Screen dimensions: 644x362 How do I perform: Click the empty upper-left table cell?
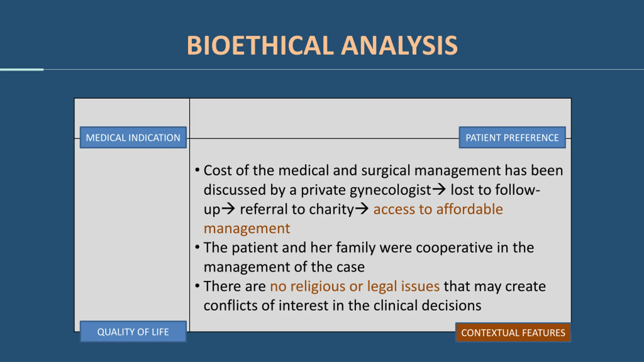coord(132,113)
